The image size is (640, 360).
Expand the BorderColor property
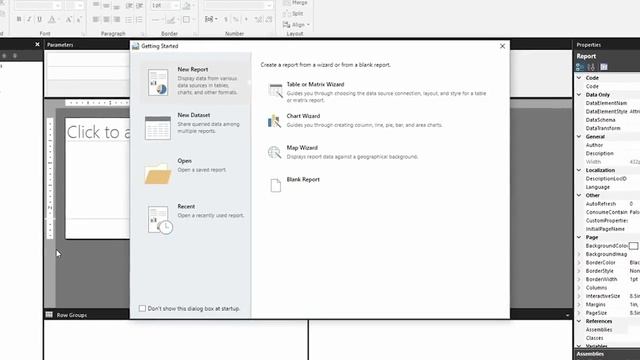[x=579, y=262]
